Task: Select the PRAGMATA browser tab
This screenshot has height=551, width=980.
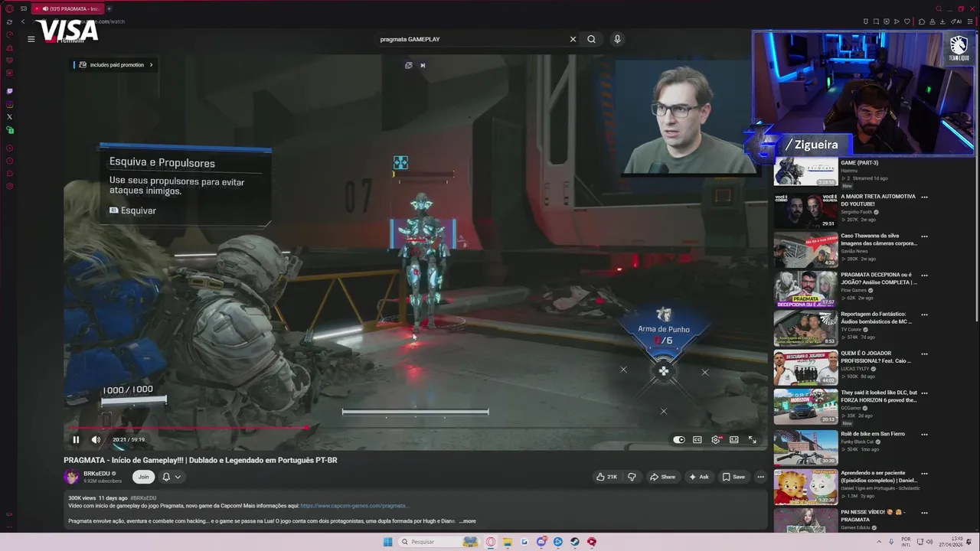Action: tap(67, 8)
